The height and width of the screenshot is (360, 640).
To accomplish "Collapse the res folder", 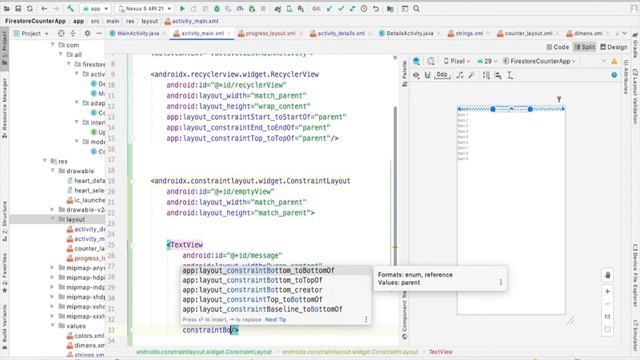I will pyautogui.click(x=45, y=161).
